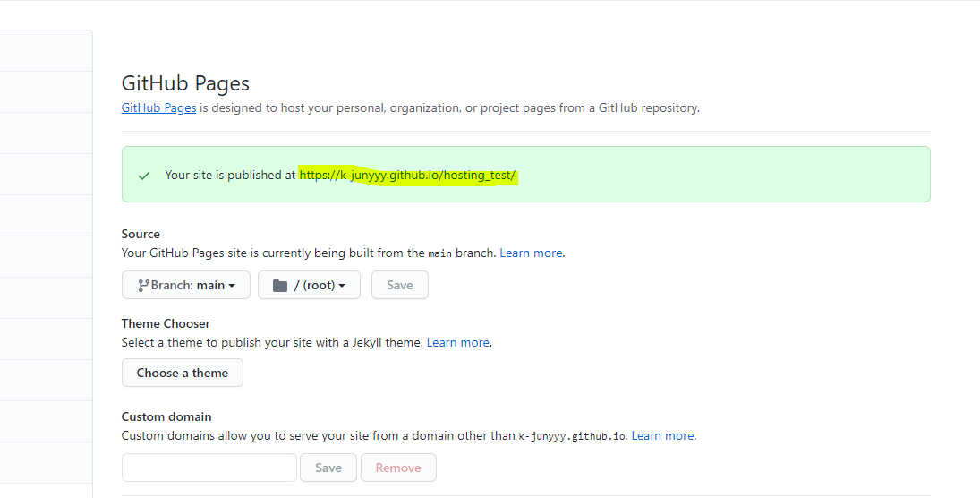Click the Save button next to the root folder
The image size is (980, 498).
pos(400,285)
